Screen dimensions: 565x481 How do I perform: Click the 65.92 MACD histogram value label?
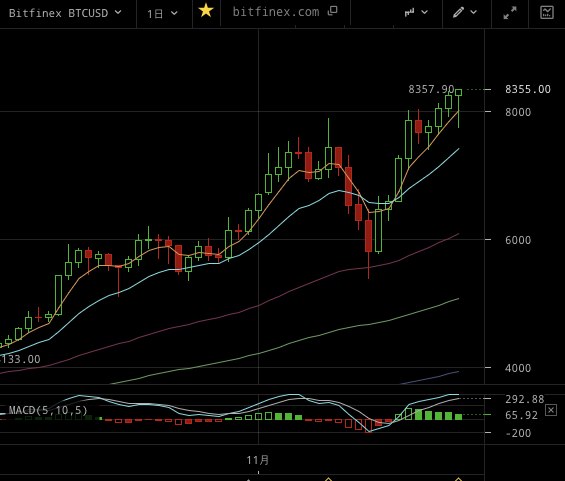pyautogui.click(x=521, y=415)
